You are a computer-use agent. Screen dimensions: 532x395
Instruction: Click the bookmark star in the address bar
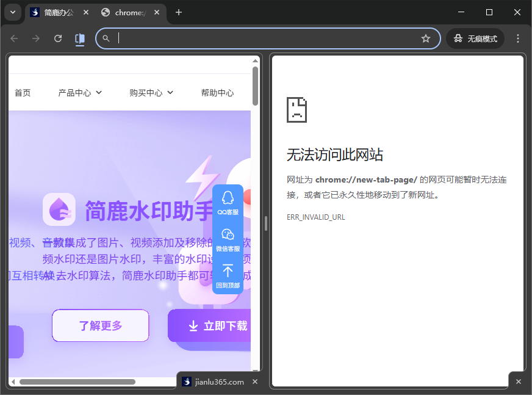pos(426,38)
